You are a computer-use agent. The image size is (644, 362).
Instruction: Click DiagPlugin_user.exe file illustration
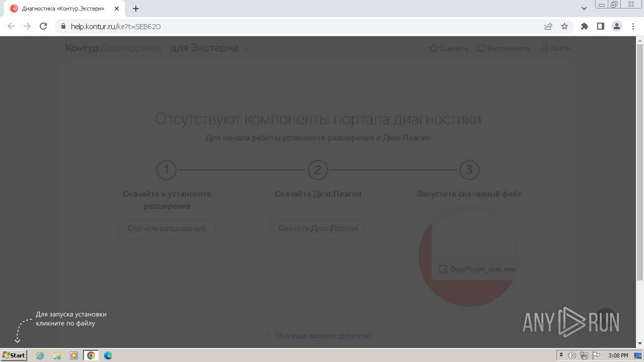click(476, 269)
